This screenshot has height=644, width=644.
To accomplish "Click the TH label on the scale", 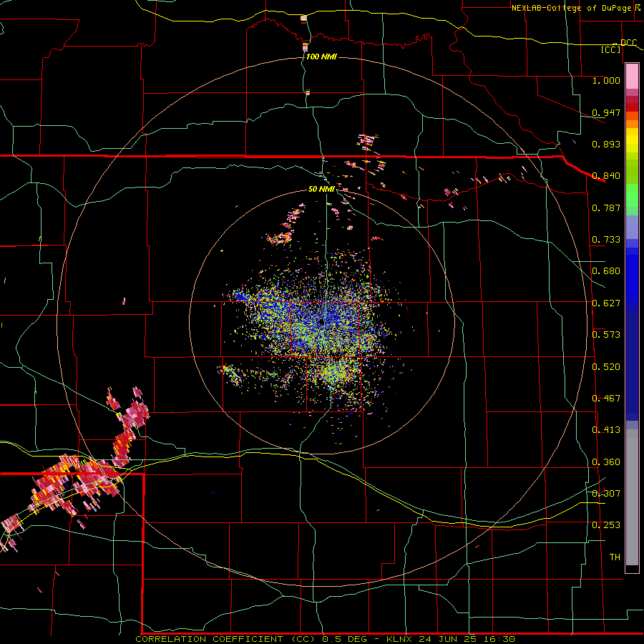I will 615,557.
